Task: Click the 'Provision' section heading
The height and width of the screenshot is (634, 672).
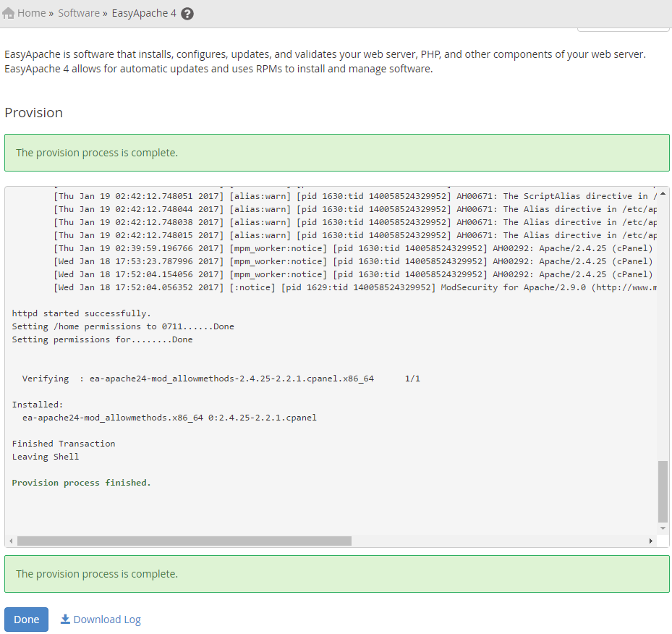Action: 34,113
